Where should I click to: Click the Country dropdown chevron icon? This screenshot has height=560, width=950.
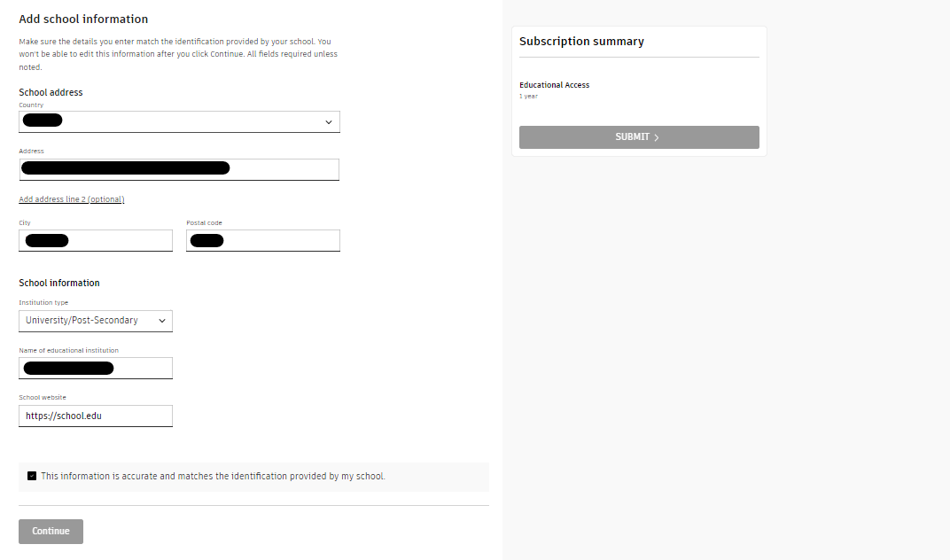click(x=329, y=121)
